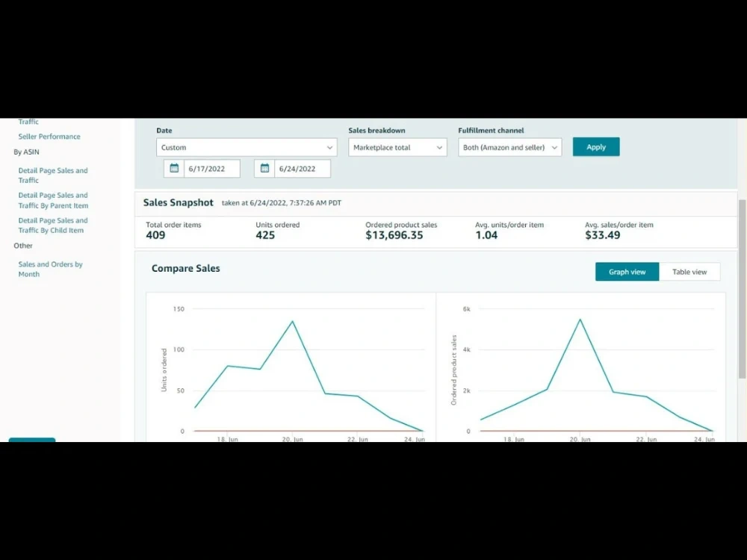Select the Avg. sales/order item value $33.49

point(603,235)
